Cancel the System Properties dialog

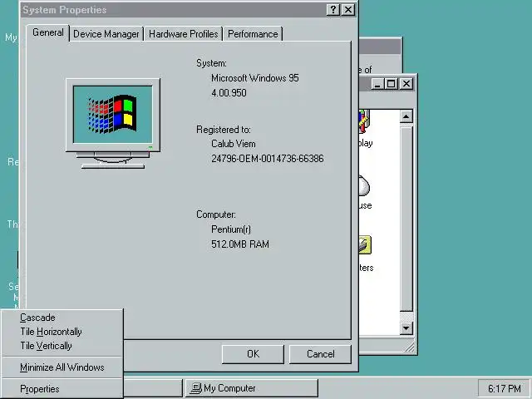(320, 354)
